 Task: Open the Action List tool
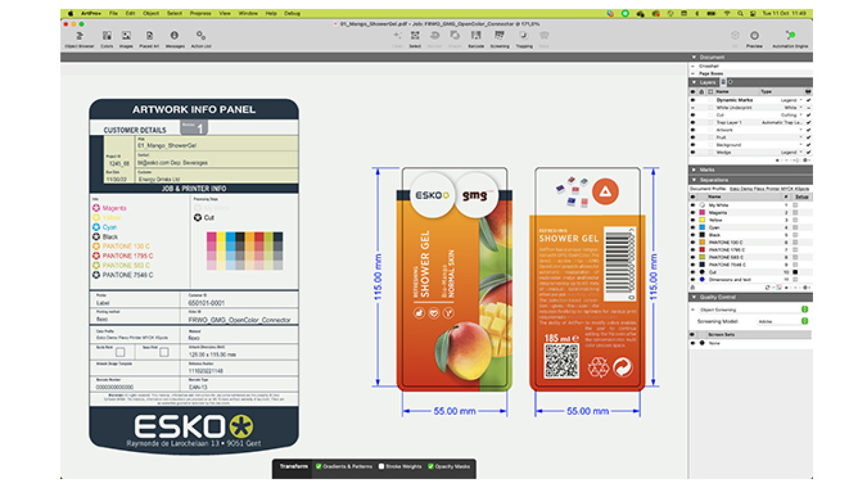pos(201,39)
